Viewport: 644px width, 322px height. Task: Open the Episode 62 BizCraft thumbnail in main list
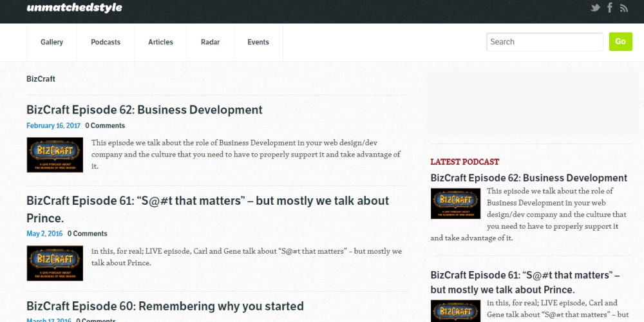55,155
